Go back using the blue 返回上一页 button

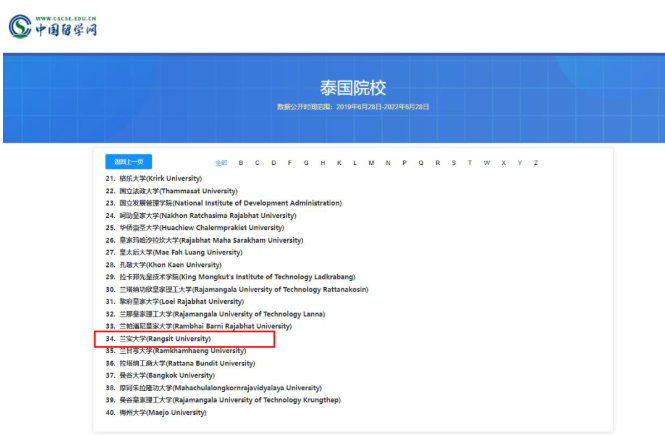click(x=129, y=162)
